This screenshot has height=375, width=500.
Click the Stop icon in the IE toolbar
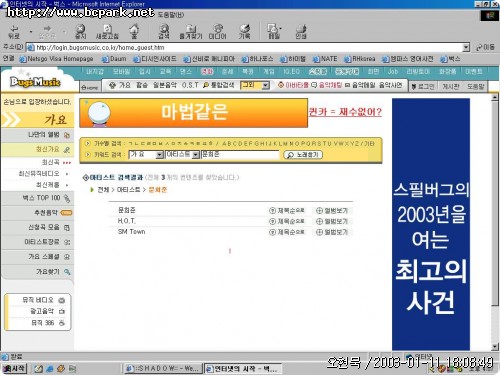coord(80,31)
